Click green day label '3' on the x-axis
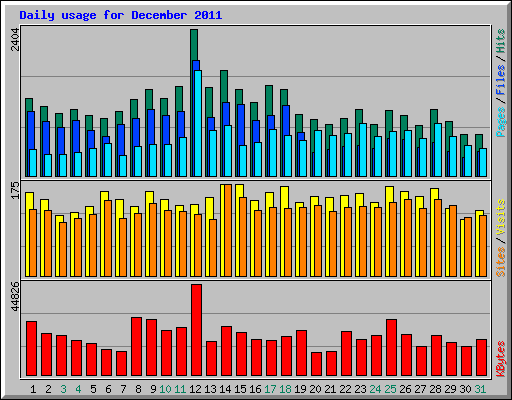 tap(63, 389)
